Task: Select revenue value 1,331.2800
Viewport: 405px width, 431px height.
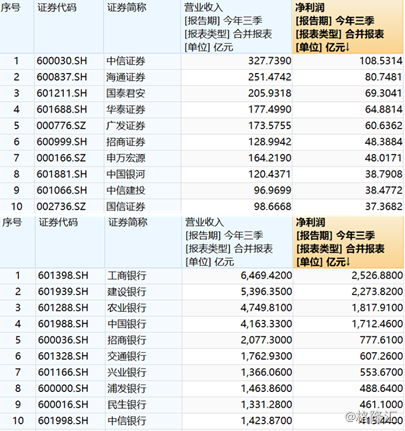Action: pos(266,405)
